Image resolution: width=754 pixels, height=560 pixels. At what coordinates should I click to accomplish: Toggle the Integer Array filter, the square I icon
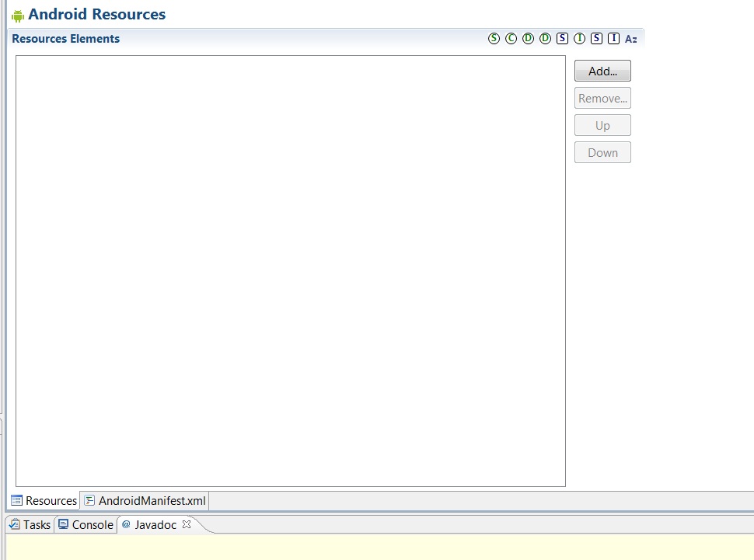(x=613, y=39)
